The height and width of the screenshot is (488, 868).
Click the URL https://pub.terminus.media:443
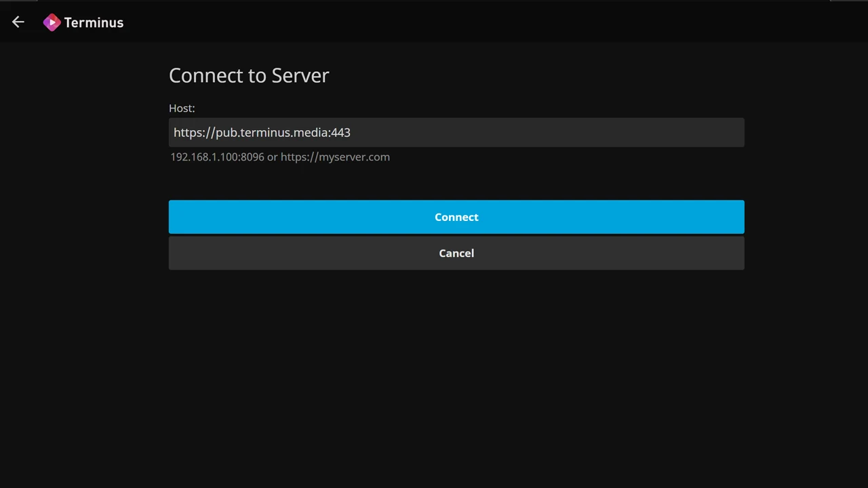click(x=262, y=132)
